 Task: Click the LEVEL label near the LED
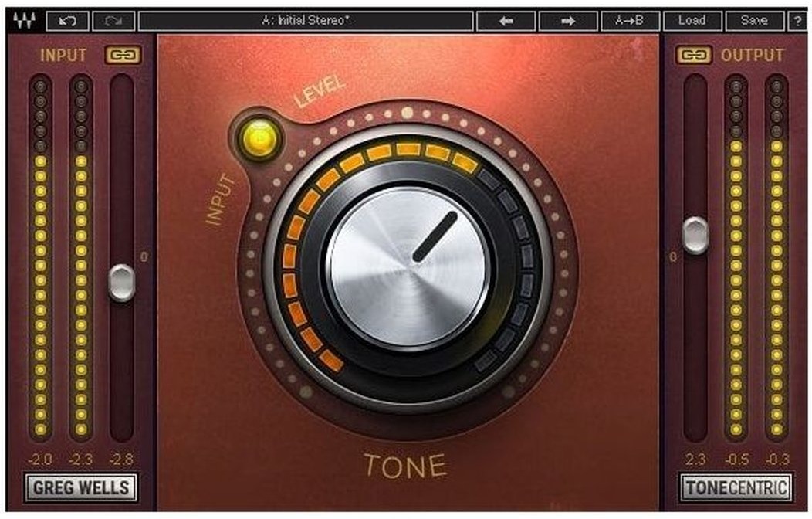320,90
